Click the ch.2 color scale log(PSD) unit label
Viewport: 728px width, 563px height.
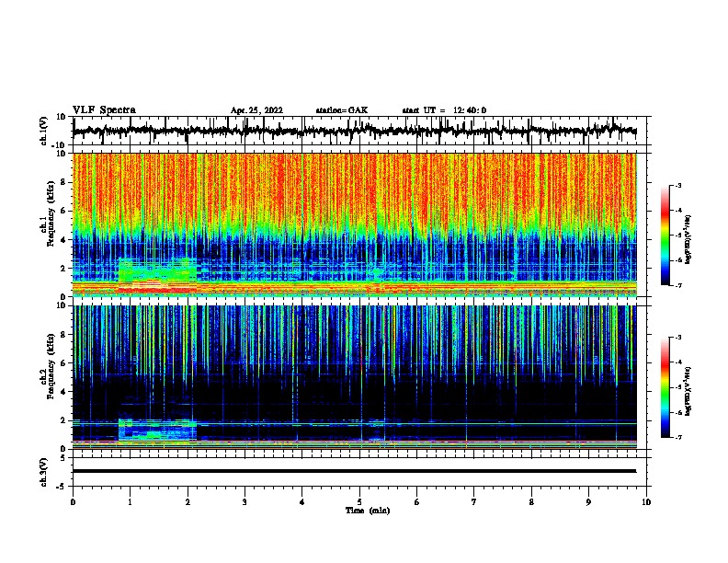(x=688, y=391)
